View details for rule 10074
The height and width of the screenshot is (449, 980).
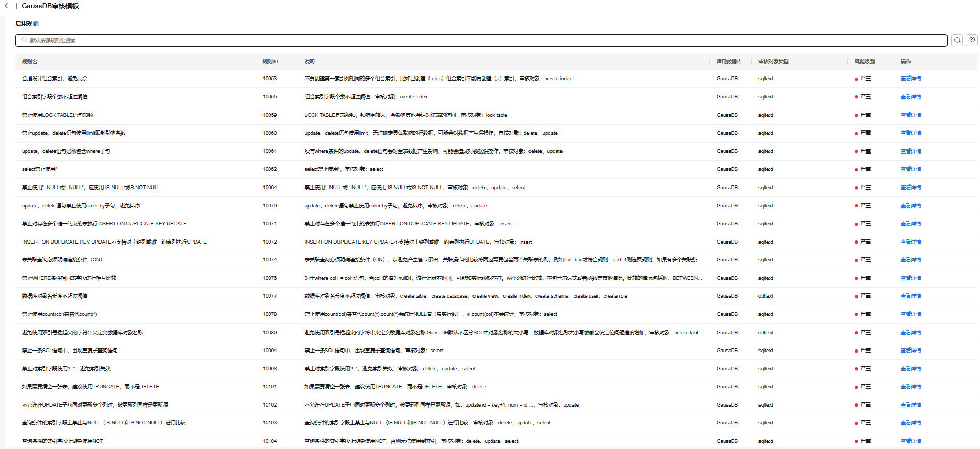[910, 260]
